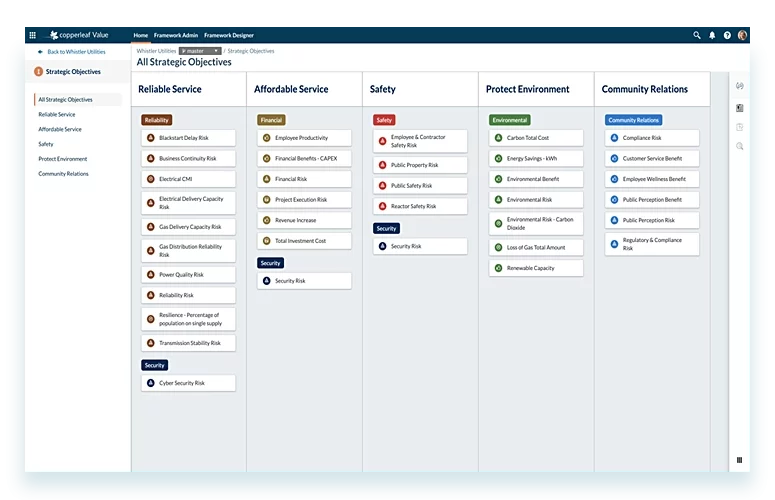Open the Loss of Gas Total Amount card
The height and width of the screenshot is (500, 775).
pyautogui.click(x=536, y=248)
